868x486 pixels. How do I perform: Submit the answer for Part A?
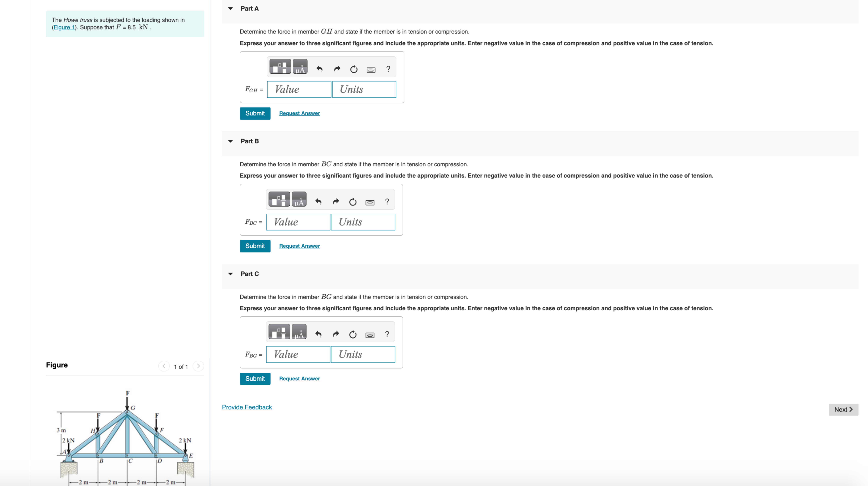tap(255, 113)
